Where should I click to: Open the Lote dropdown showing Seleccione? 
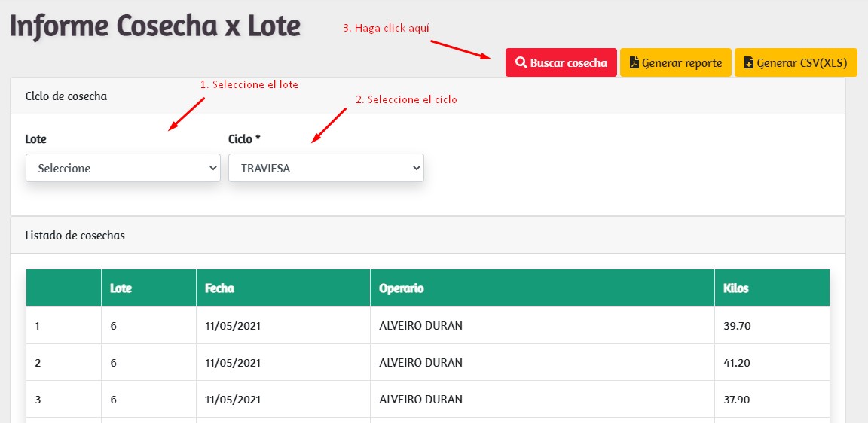tap(123, 169)
